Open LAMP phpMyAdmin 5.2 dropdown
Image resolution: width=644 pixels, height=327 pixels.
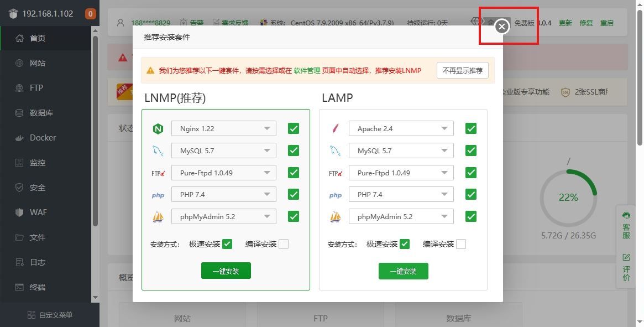[401, 216]
